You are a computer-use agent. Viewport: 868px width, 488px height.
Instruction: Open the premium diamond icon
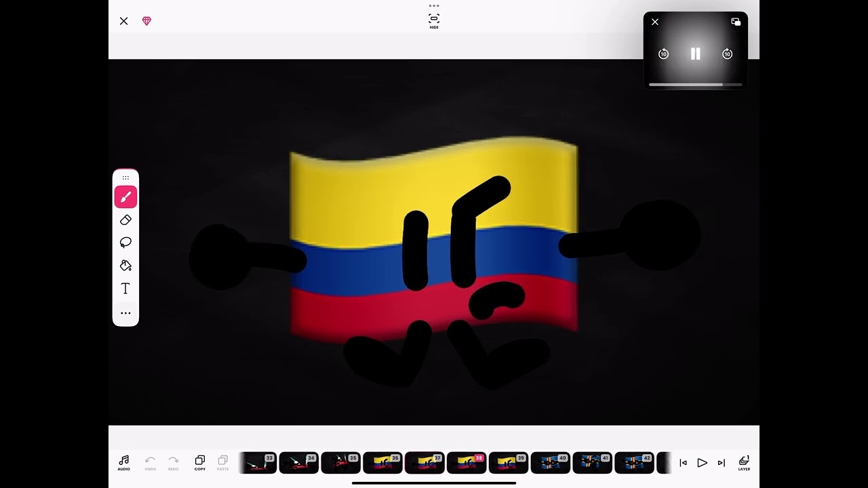point(146,21)
